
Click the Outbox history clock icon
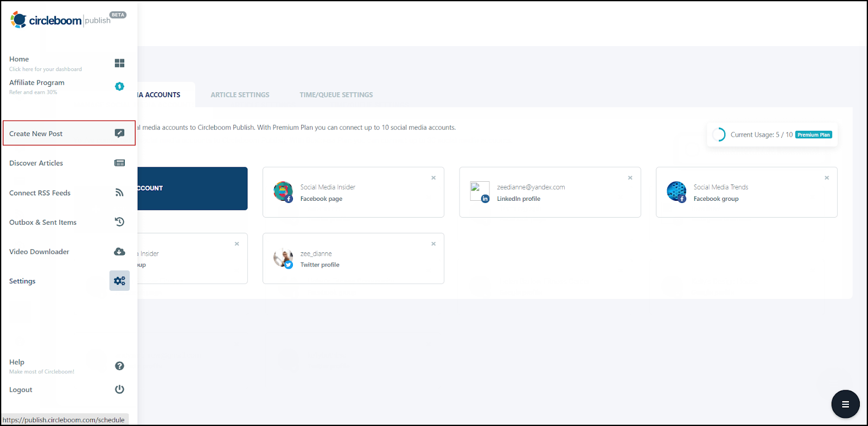tap(119, 222)
